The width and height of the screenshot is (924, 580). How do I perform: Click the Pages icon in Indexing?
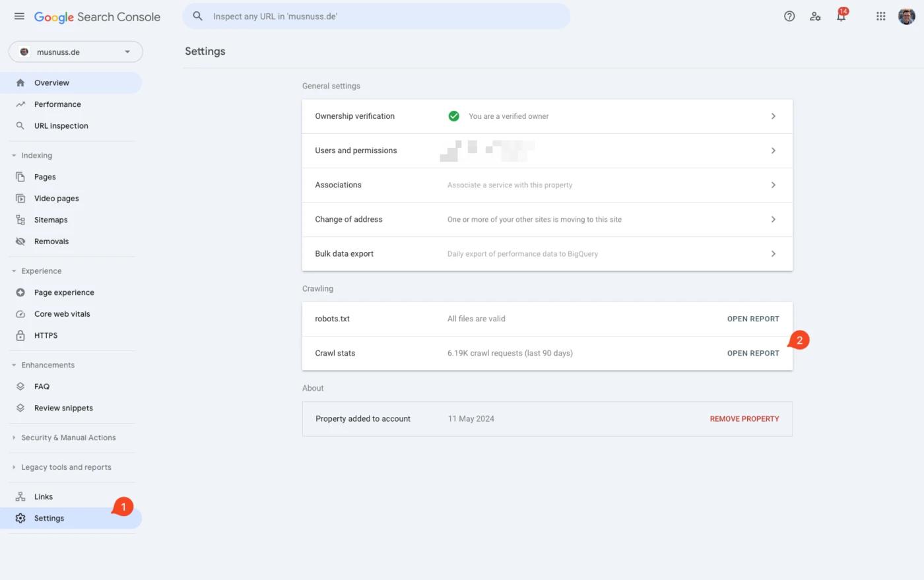tap(20, 177)
